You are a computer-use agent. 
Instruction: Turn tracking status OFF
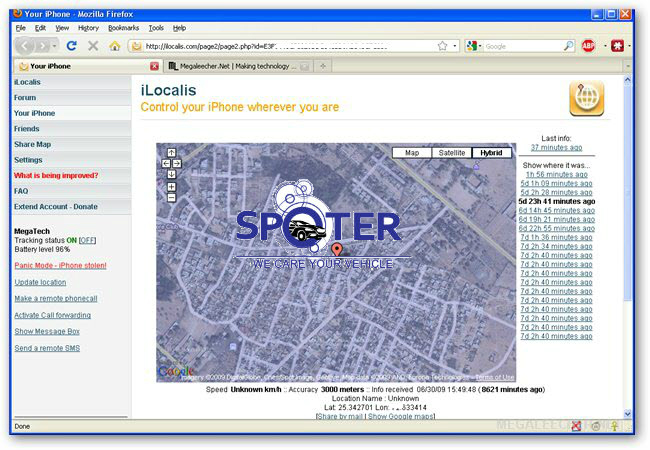click(88, 240)
